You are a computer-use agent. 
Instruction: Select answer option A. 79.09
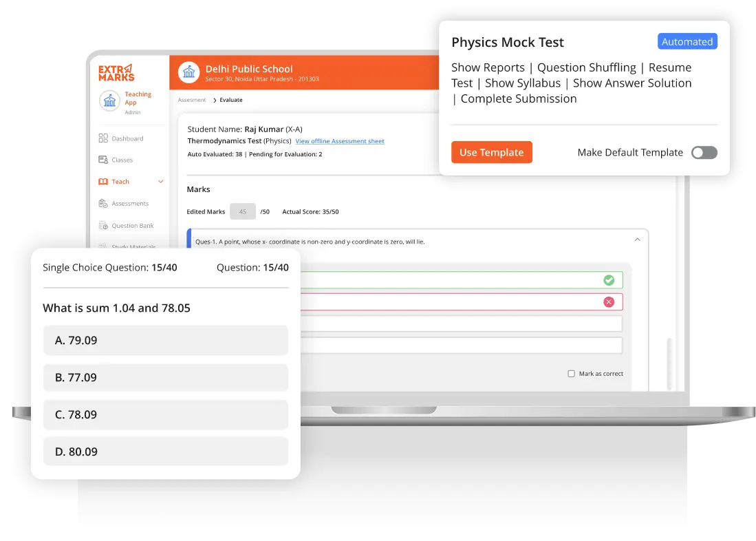tap(165, 340)
